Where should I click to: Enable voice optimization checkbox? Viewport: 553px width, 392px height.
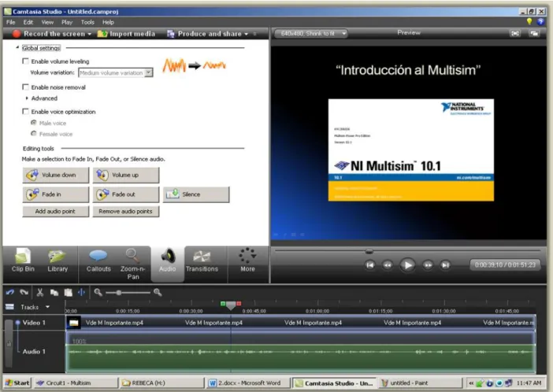[x=25, y=112]
